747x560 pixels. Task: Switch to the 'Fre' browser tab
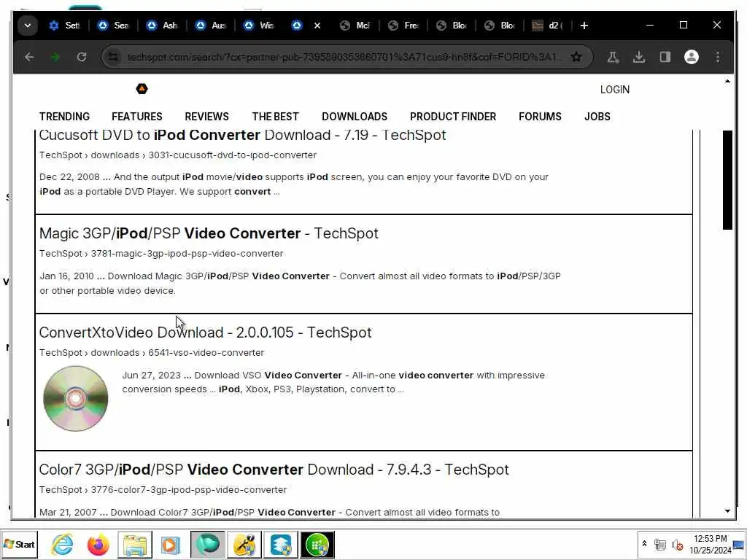point(403,26)
